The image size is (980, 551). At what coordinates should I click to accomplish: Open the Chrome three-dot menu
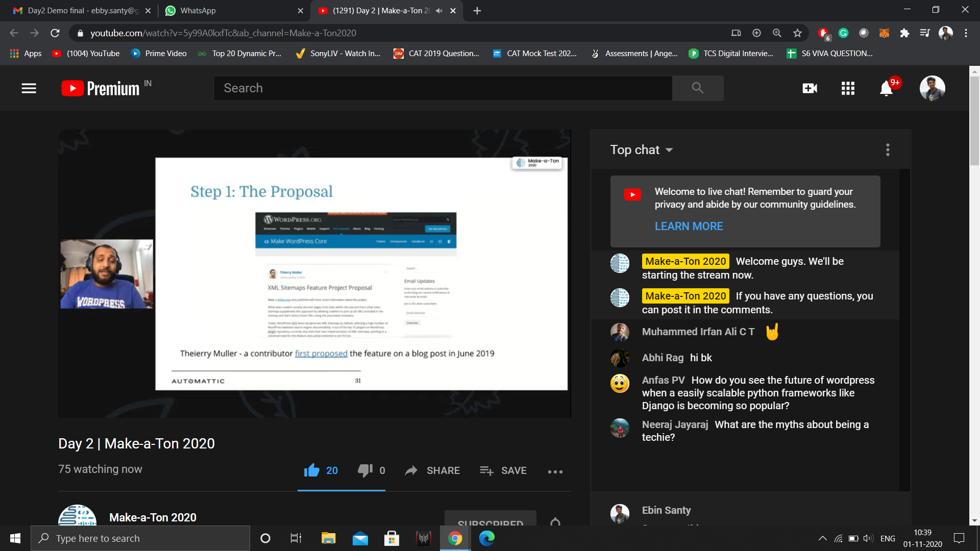point(966,33)
